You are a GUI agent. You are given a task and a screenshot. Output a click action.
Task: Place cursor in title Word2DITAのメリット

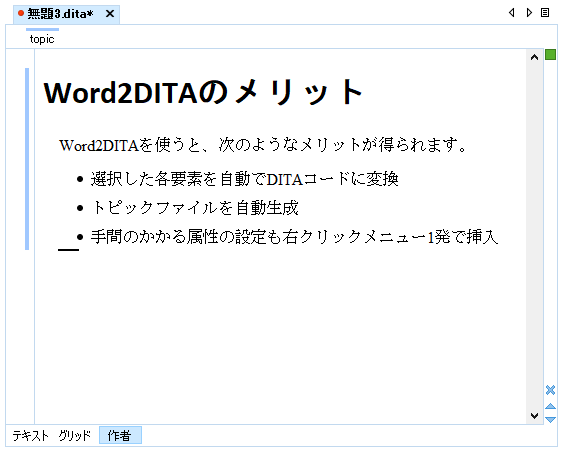pyautogui.click(x=203, y=92)
